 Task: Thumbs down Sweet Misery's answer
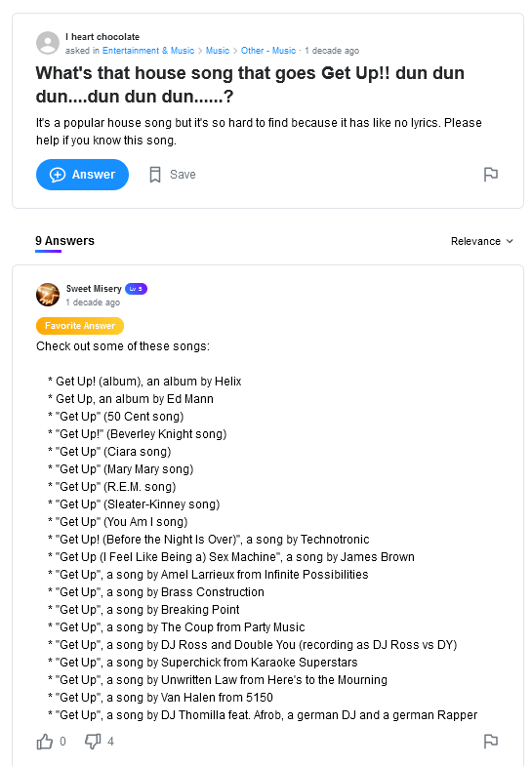click(93, 742)
